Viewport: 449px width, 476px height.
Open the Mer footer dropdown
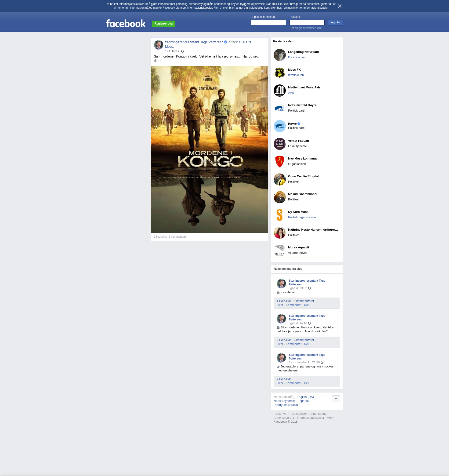(330, 418)
